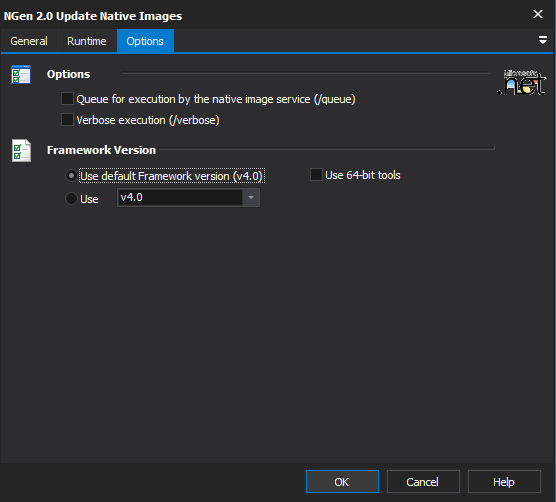
Task: Click the Framework Version document icon
Action: coord(21,151)
